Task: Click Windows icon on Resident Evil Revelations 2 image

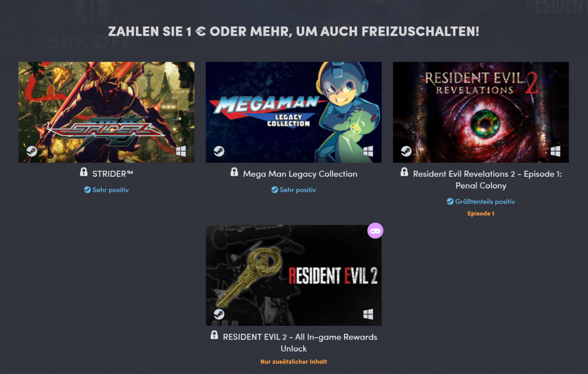Action: pos(555,151)
